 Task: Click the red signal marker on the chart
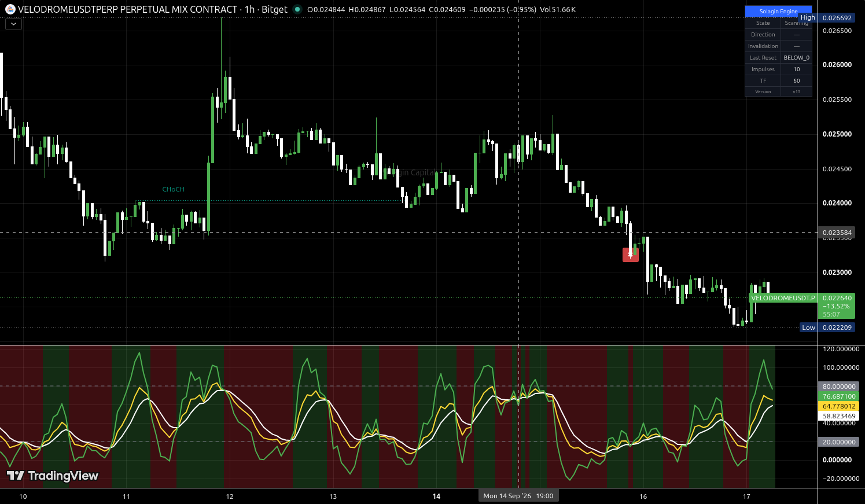point(631,255)
